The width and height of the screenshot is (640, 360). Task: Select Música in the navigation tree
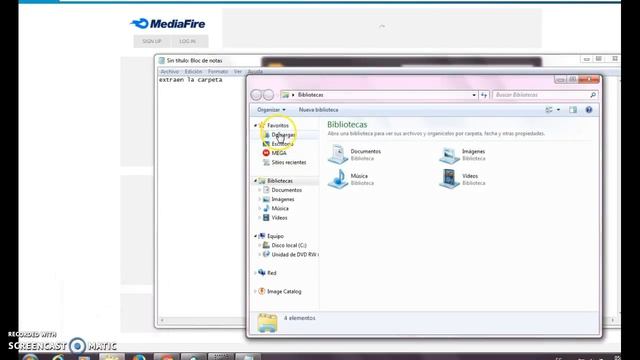280,209
